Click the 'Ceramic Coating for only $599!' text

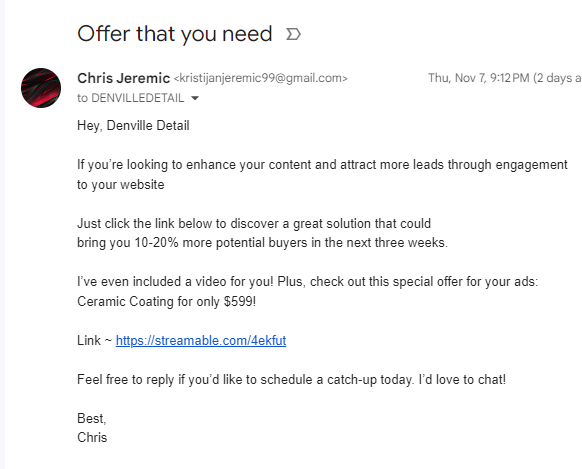(167, 301)
